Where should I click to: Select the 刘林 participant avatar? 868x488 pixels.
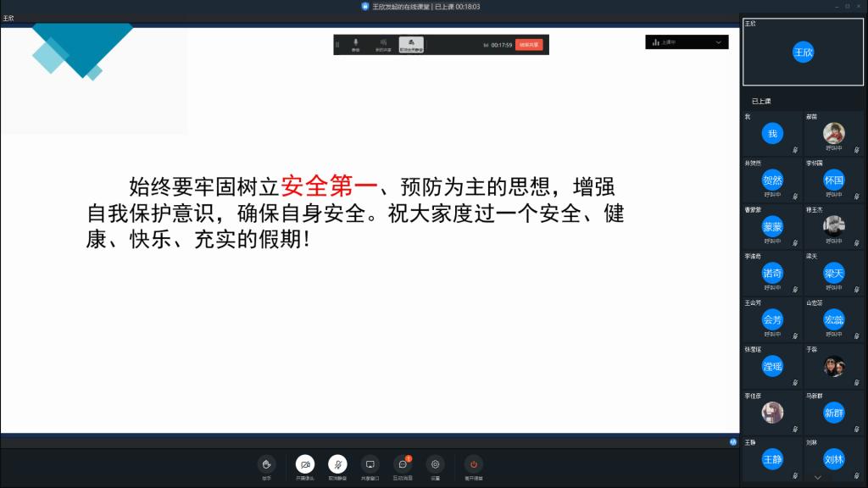click(834, 459)
